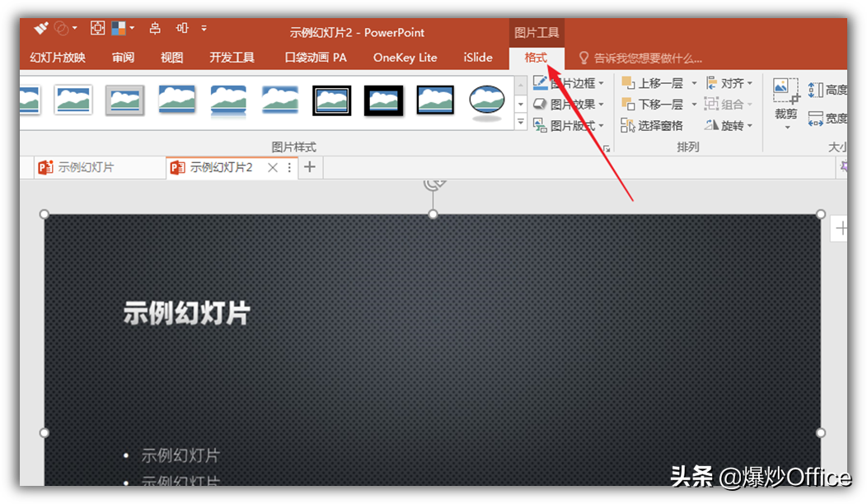Apply the oval picture style with shadow
The image size is (867, 504).
coord(486,102)
